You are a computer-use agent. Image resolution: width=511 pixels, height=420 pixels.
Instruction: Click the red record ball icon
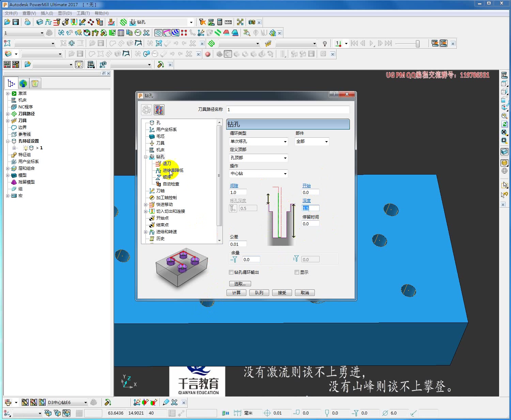pyautogui.click(x=208, y=54)
